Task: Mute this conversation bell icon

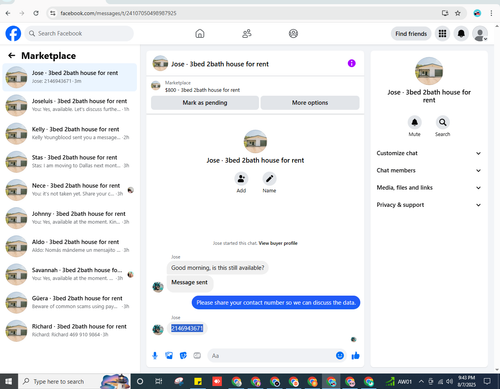Action: (414, 122)
